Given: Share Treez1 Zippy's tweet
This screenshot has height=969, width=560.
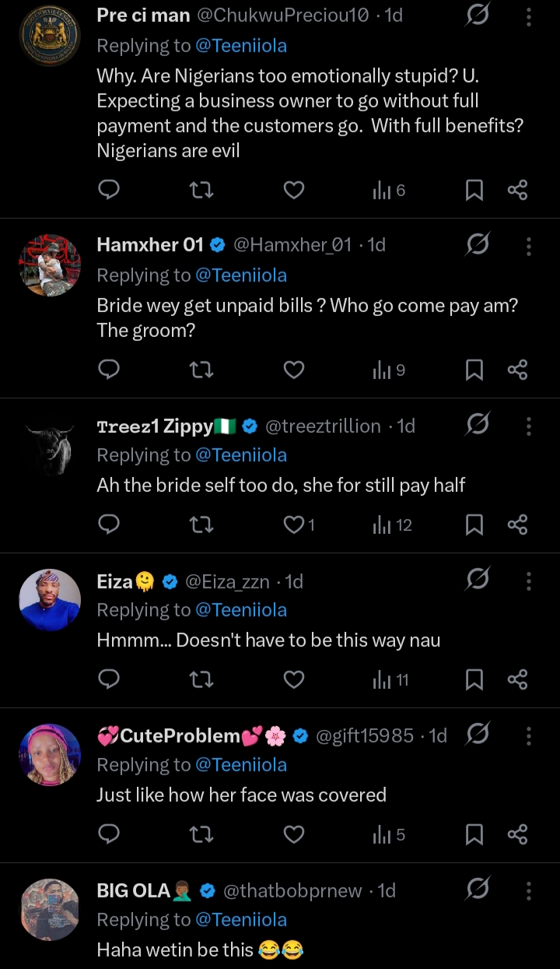Looking at the screenshot, I should (x=517, y=525).
